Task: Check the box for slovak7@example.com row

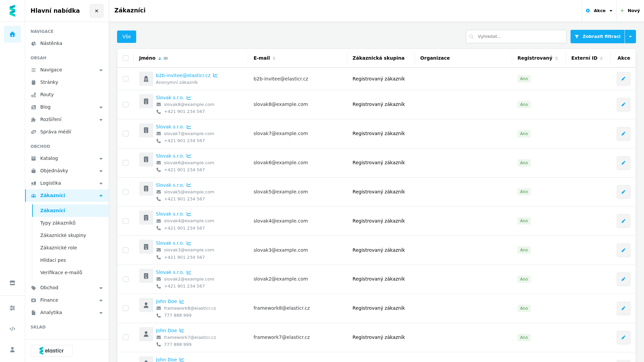Action: (x=125, y=134)
